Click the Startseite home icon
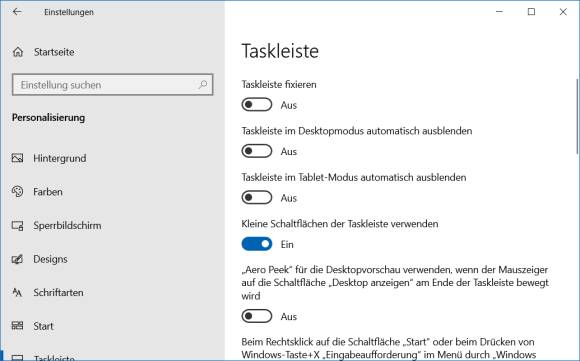580x361 pixels. point(18,52)
